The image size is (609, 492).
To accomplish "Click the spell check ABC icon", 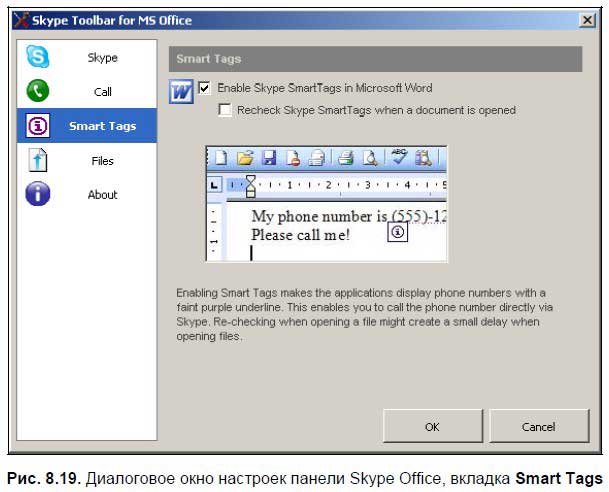I will coord(399,156).
